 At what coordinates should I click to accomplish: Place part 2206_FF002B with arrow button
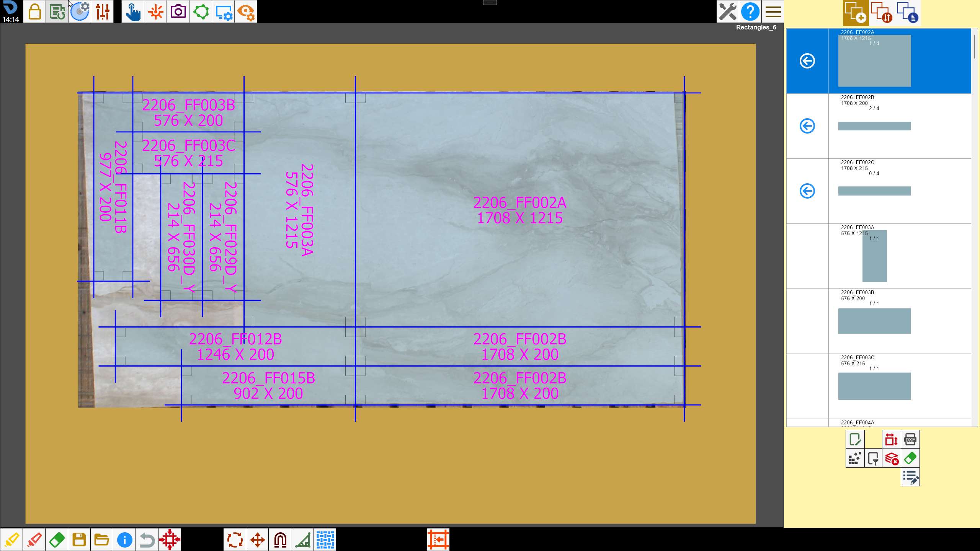point(807,126)
